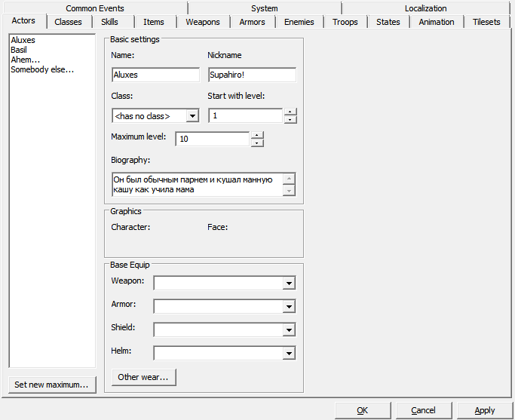
Task: Increase the Start with level value
Action: tap(290, 112)
